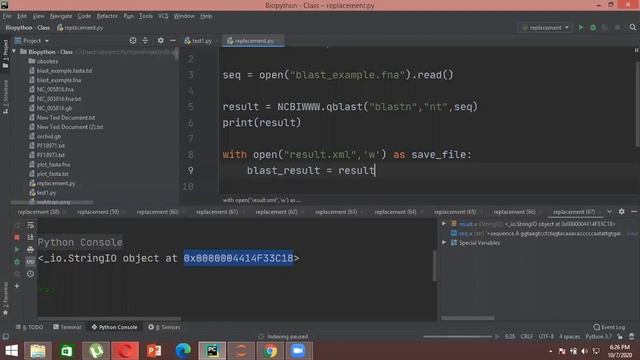Screen dimensions: 640x360
Task: Switch to replacement (62) console tab
Action: [x=276, y=212]
